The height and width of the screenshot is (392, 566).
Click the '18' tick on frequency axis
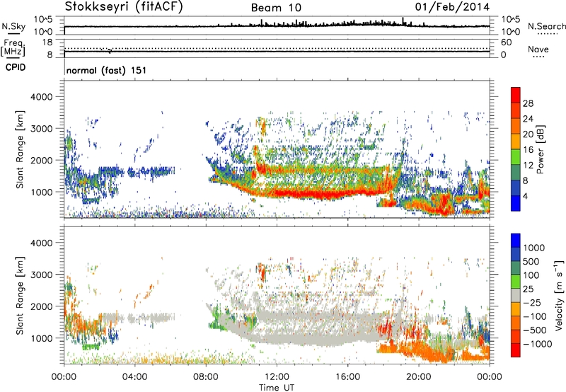pos(47,42)
